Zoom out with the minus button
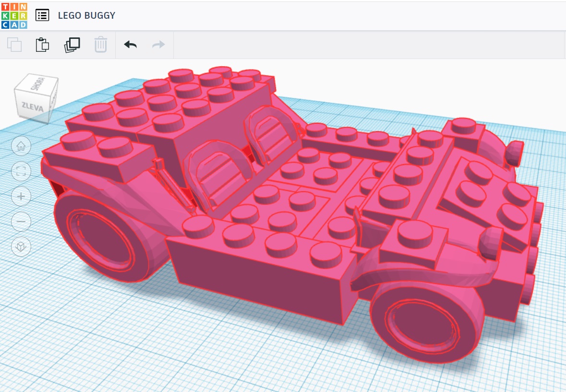Image resolution: width=566 pixels, height=392 pixels. (21, 221)
